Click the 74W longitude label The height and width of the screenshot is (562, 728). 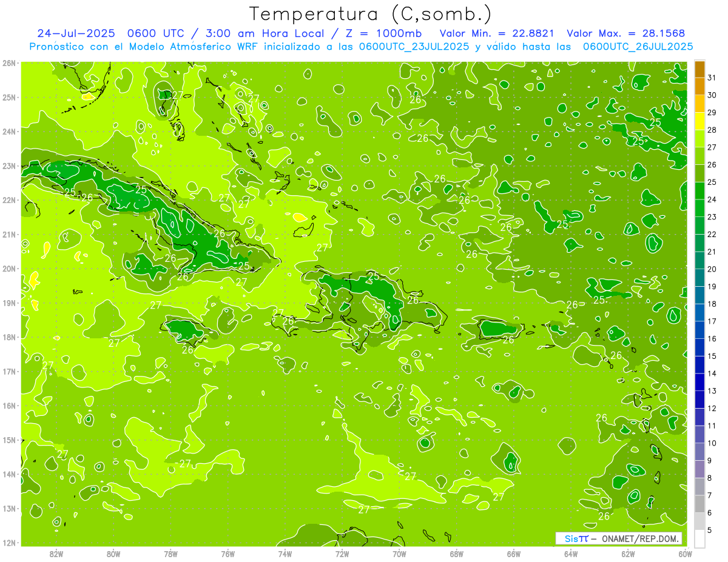click(285, 554)
